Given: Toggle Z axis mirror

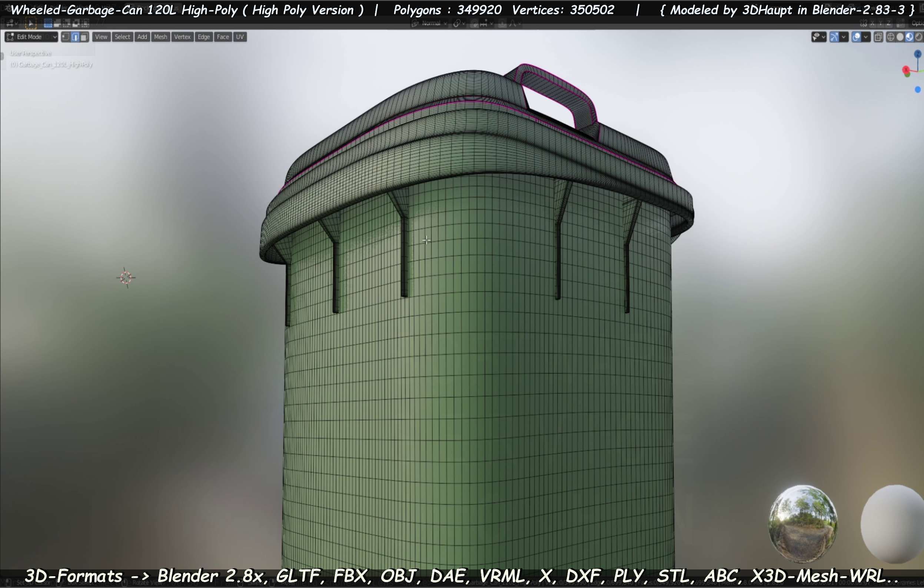Looking at the screenshot, I should pyautogui.click(x=889, y=24).
